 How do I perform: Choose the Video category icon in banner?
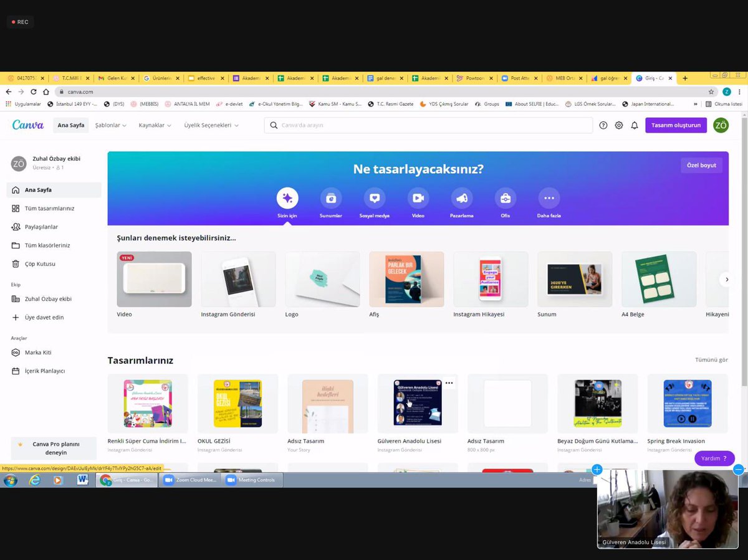click(418, 198)
